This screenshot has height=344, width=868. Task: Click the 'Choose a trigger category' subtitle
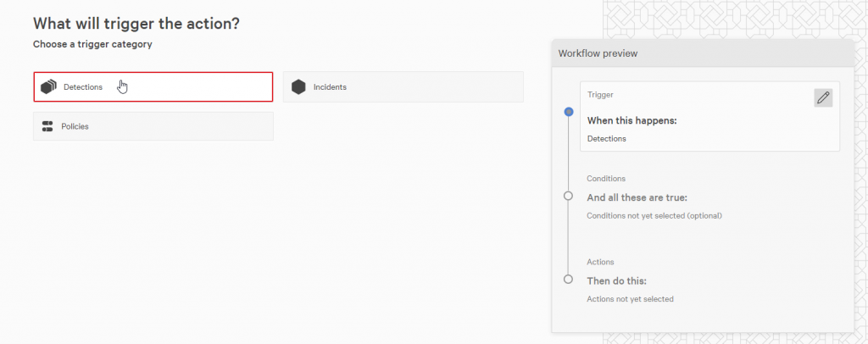point(92,44)
